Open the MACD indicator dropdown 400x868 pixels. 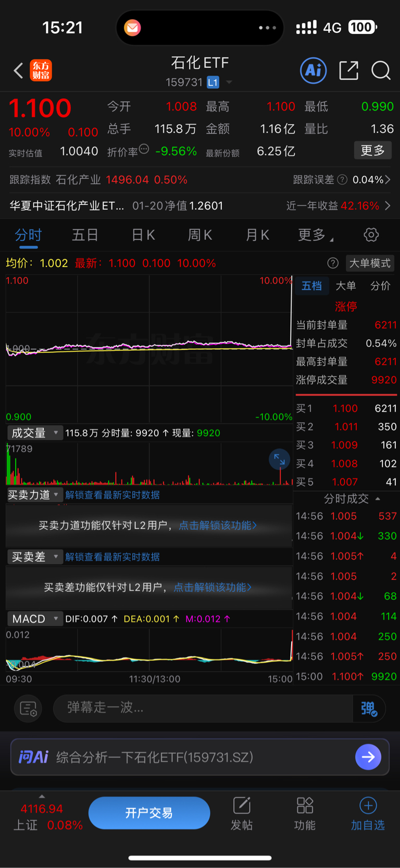click(x=35, y=619)
